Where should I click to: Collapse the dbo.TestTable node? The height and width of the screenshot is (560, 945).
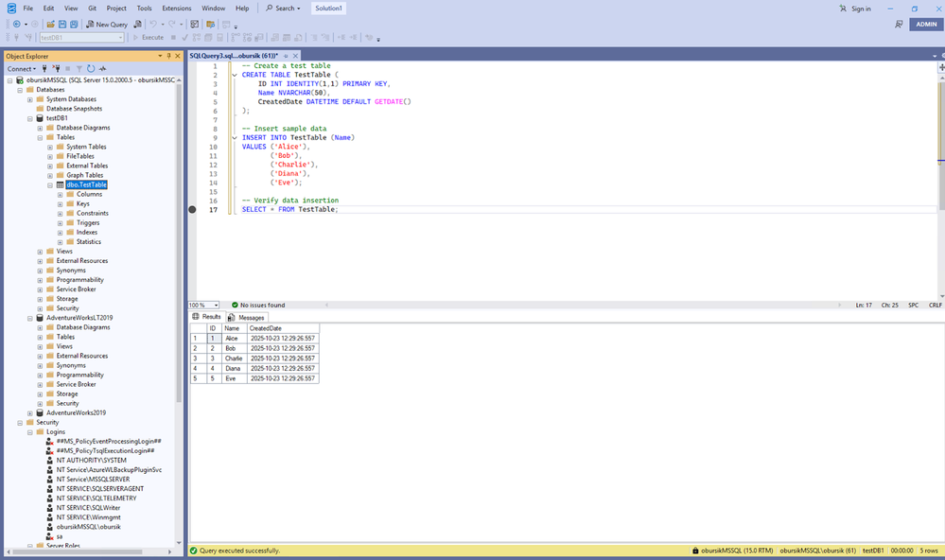pos(50,185)
